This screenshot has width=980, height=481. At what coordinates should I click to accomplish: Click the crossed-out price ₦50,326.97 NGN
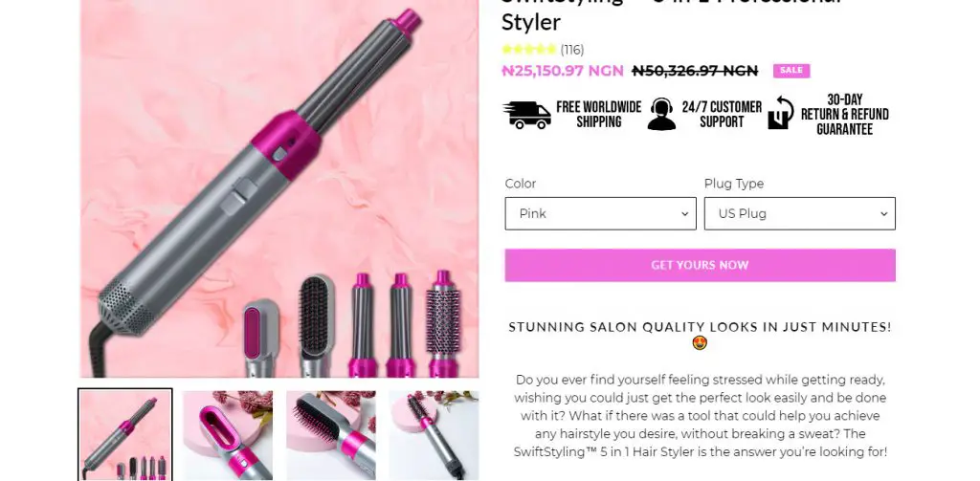pyautogui.click(x=695, y=71)
